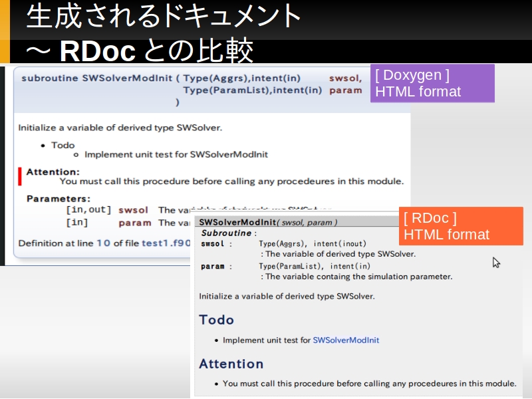Follow the blue SWSolverModInit link in Todo

pyautogui.click(x=346, y=340)
